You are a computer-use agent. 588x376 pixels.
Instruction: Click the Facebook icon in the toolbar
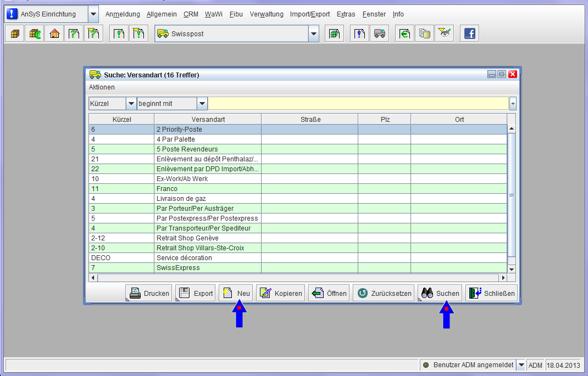pos(469,33)
